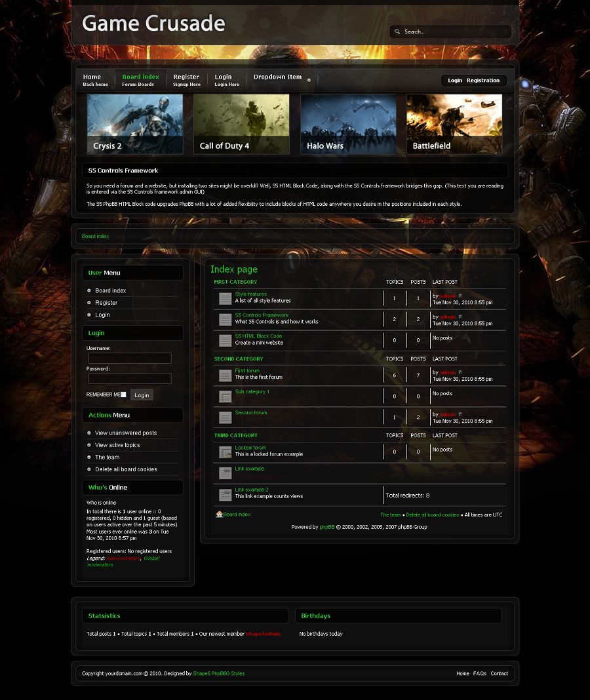
Task: Open the Dropdown Item navigation tab
Action: point(277,77)
